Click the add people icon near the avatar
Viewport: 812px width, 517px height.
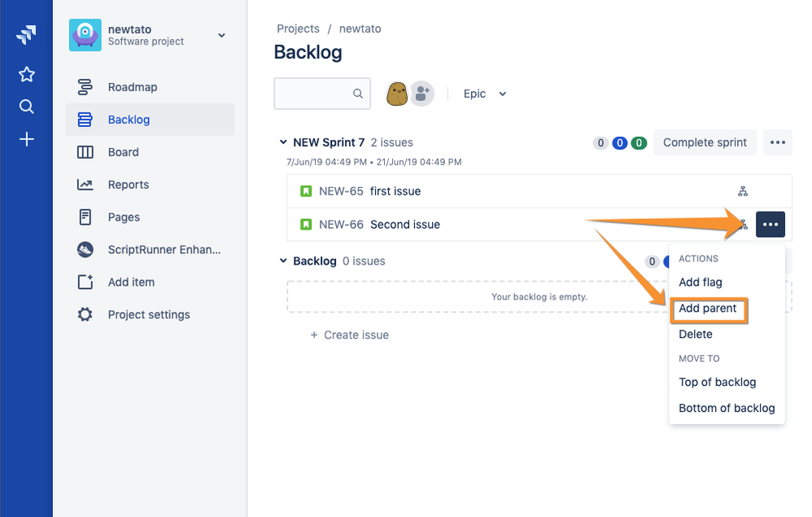(x=421, y=94)
